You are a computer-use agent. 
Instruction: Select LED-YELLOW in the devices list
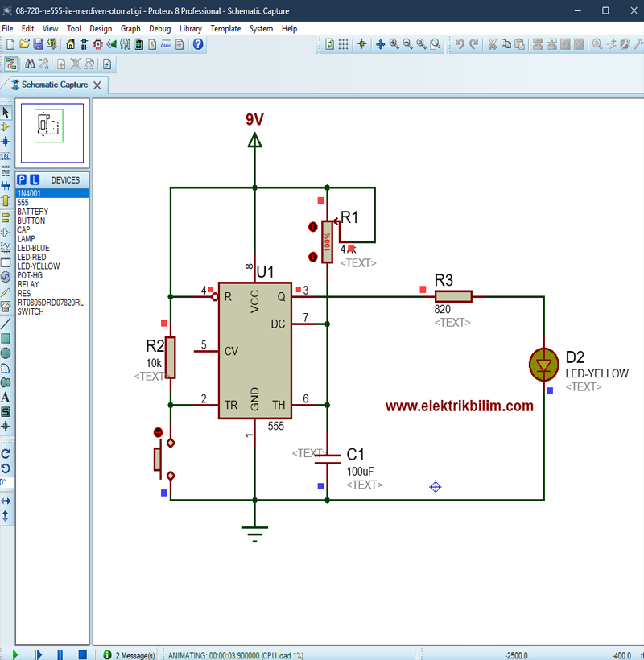pos(38,266)
